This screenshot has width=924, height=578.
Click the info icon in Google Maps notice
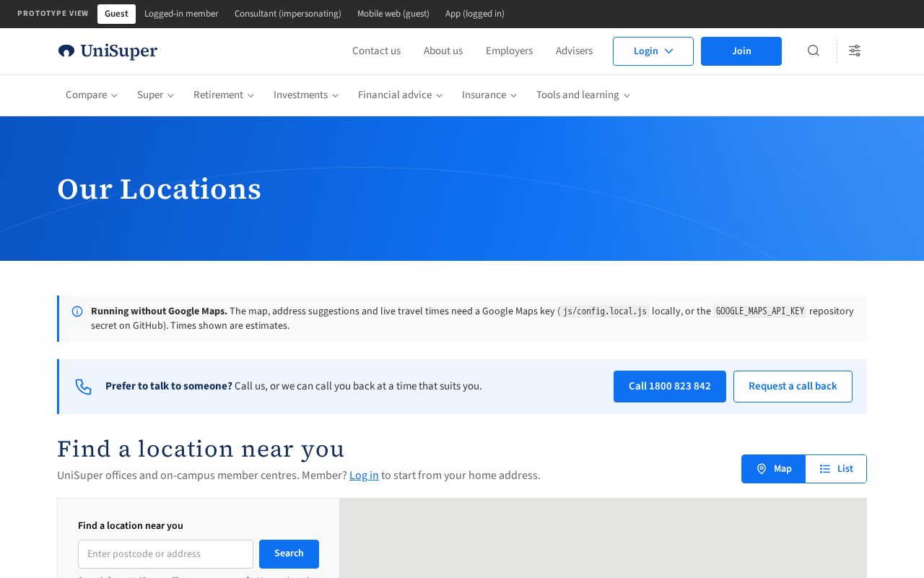77,311
